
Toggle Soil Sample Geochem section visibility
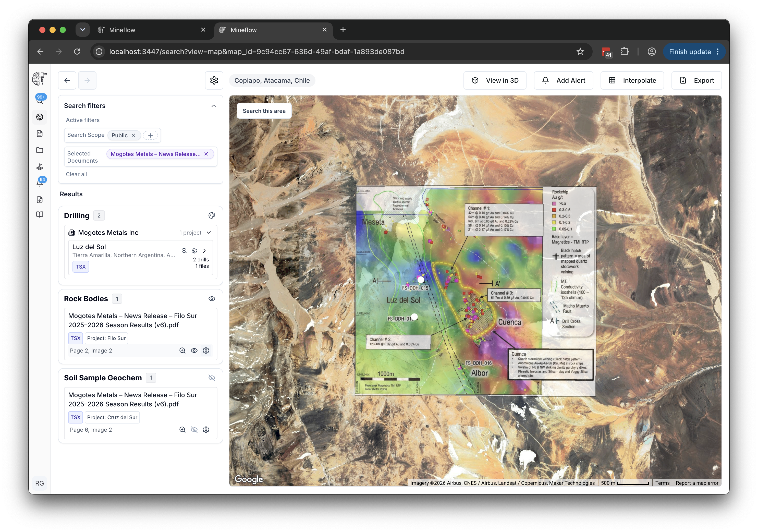(212, 378)
